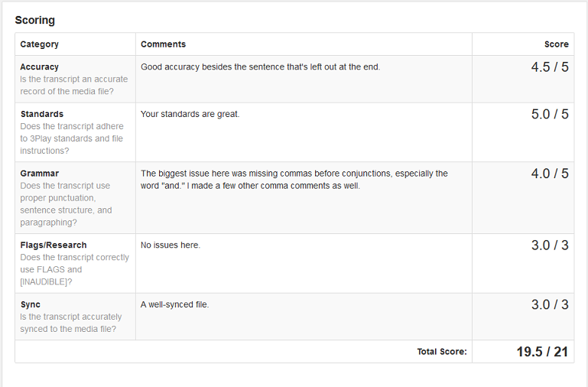Click the Accuracy comment about left-out sentence
The height and width of the screenshot is (387, 588).
tap(260, 67)
